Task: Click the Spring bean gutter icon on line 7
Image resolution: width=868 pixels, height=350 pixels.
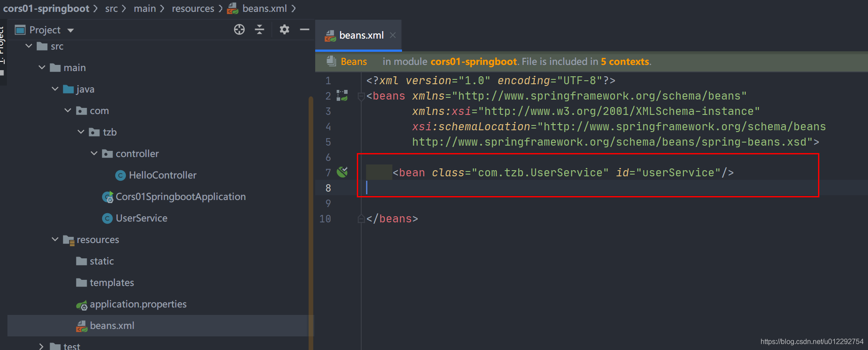Action: click(342, 172)
